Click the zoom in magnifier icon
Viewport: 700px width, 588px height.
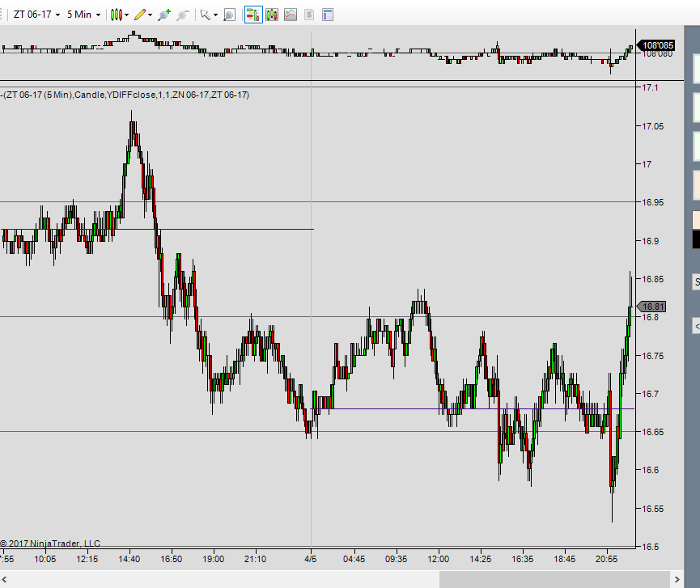click(164, 15)
